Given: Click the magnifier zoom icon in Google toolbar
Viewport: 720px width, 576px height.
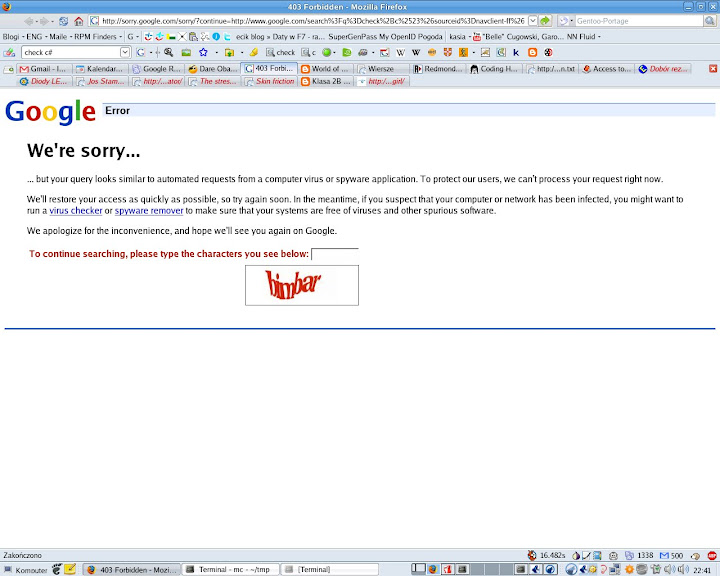Looking at the screenshot, I should tap(169, 52).
